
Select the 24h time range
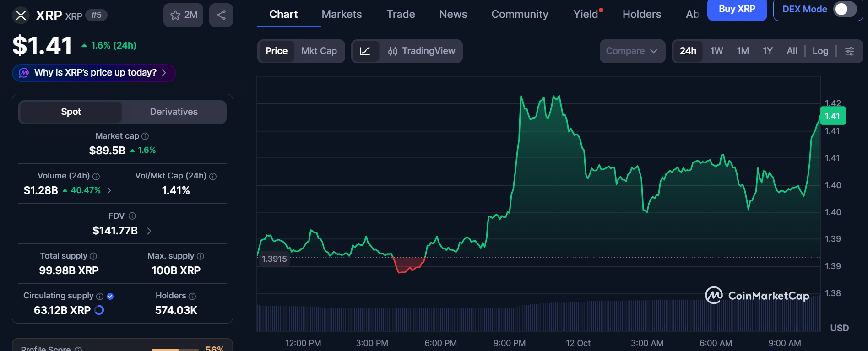pos(688,51)
